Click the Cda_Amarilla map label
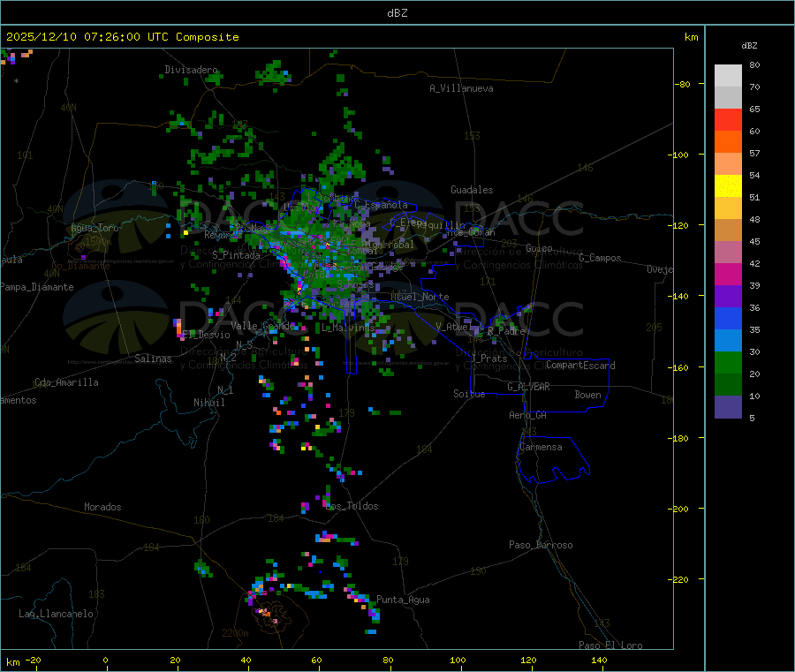 click(66, 382)
